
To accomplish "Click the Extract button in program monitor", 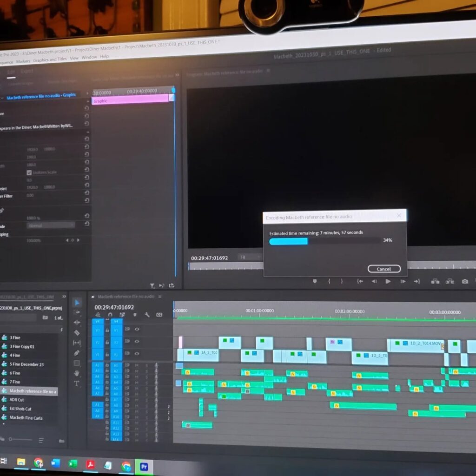I will tap(450, 281).
